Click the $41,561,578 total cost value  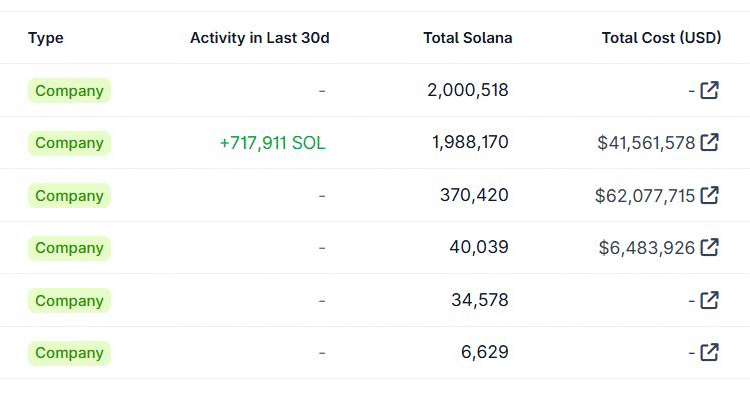[x=645, y=143]
